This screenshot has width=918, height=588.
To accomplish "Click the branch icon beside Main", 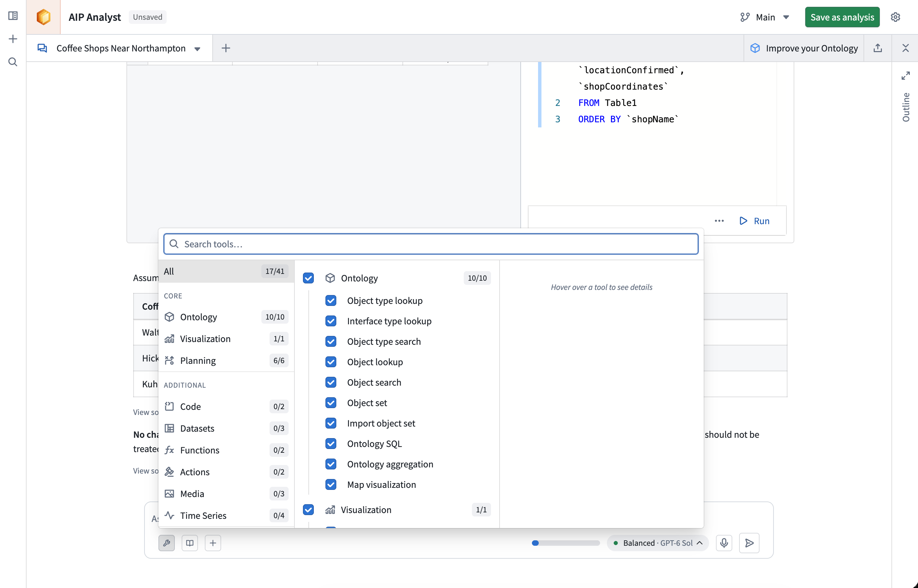I will click(745, 17).
